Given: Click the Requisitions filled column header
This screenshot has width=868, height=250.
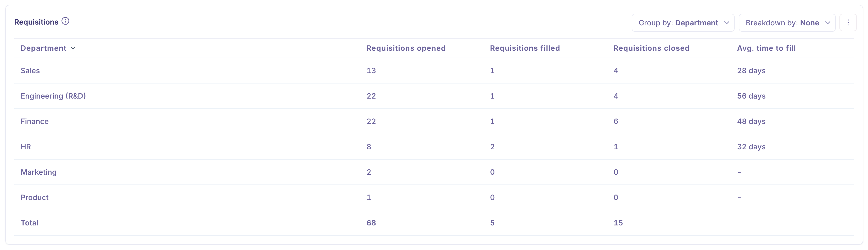Looking at the screenshot, I should pos(525,48).
